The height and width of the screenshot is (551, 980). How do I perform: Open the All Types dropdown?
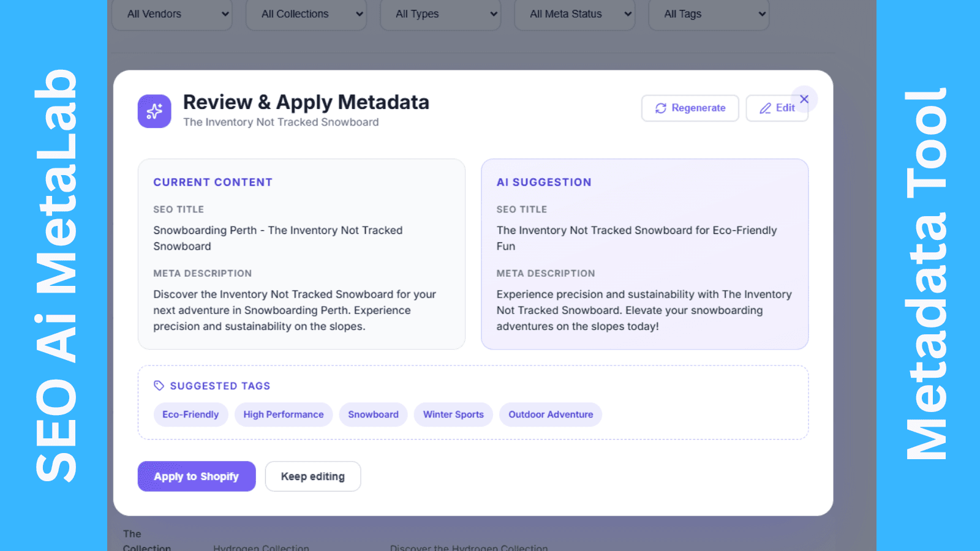click(440, 14)
